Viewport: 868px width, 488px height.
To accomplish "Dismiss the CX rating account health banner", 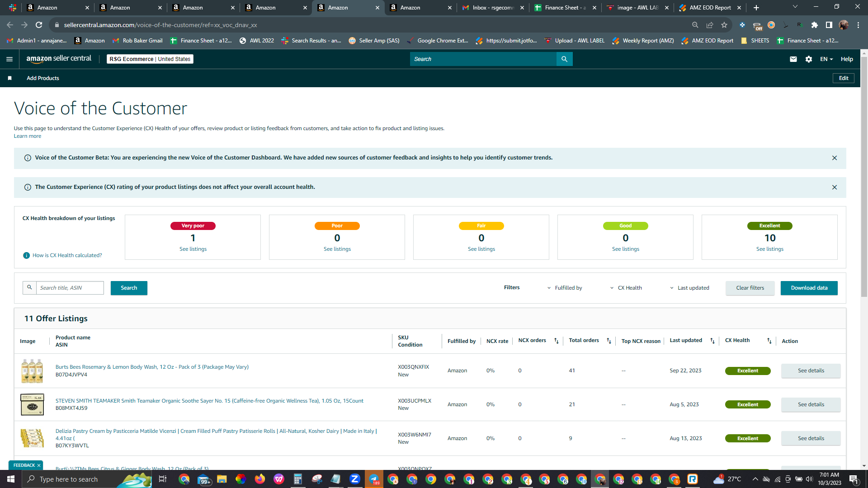I will click(835, 187).
